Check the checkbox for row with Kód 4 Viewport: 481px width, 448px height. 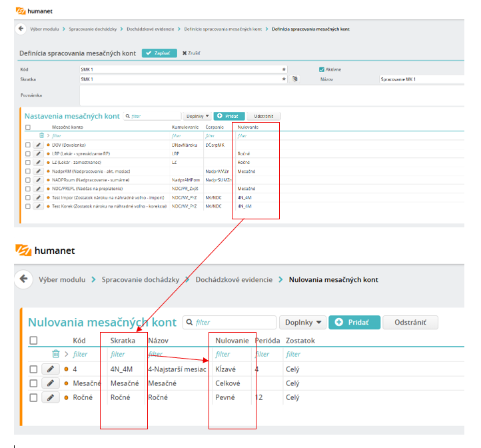pos(33,369)
